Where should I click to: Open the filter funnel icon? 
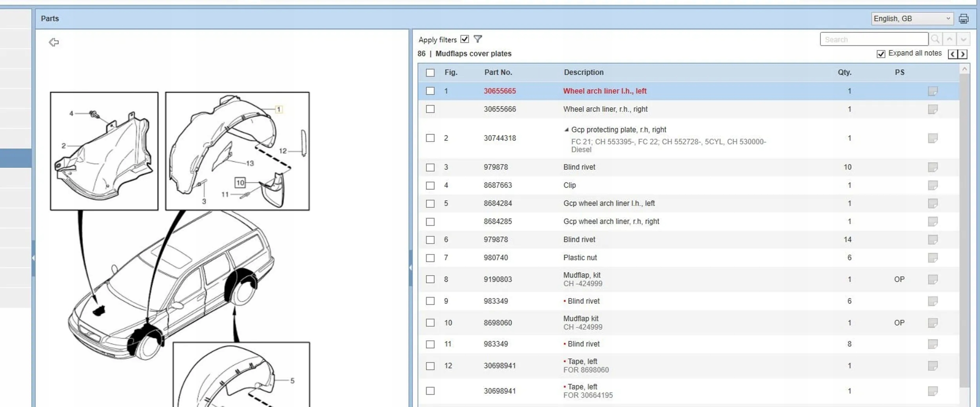[x=477, y=39]
